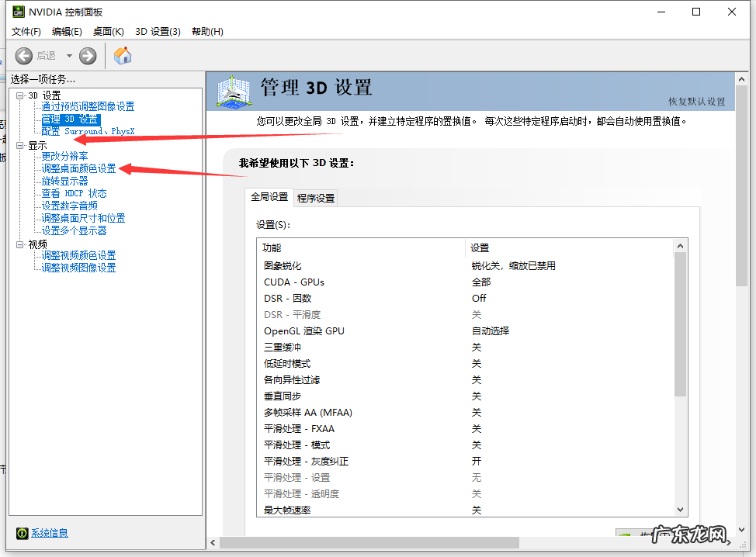Select 更改分辨率 in the sidebar
This screenshot has height=557, width=756.
click(x=66, y=156)
